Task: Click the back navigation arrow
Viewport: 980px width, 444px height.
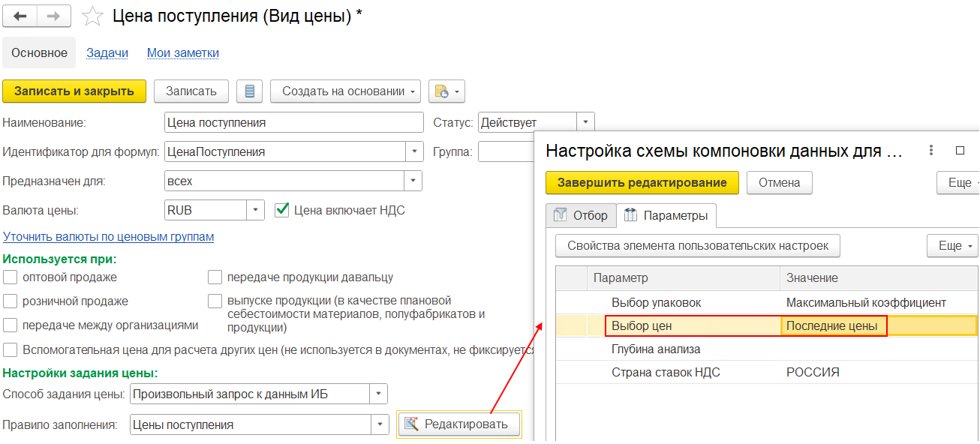Action: 20,16
